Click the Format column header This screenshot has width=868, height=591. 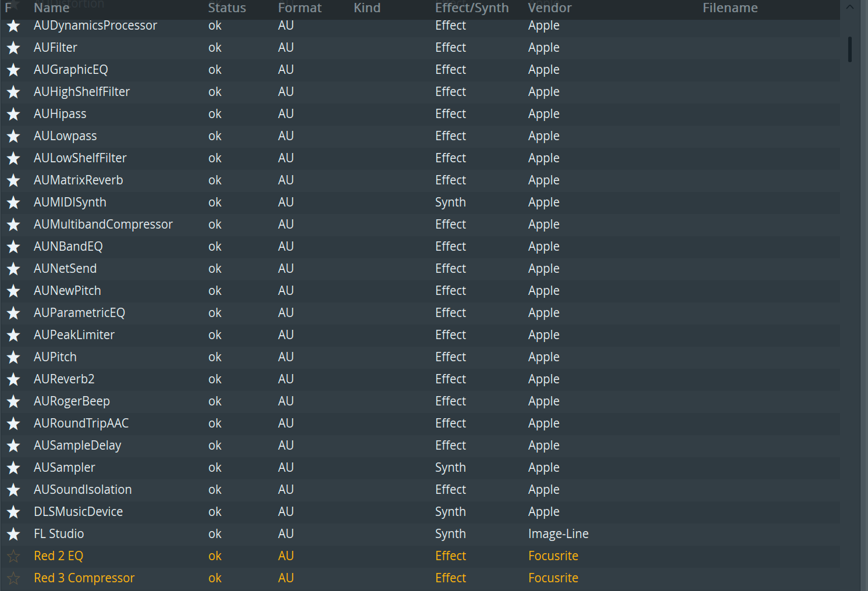click(x=300, y=8)
